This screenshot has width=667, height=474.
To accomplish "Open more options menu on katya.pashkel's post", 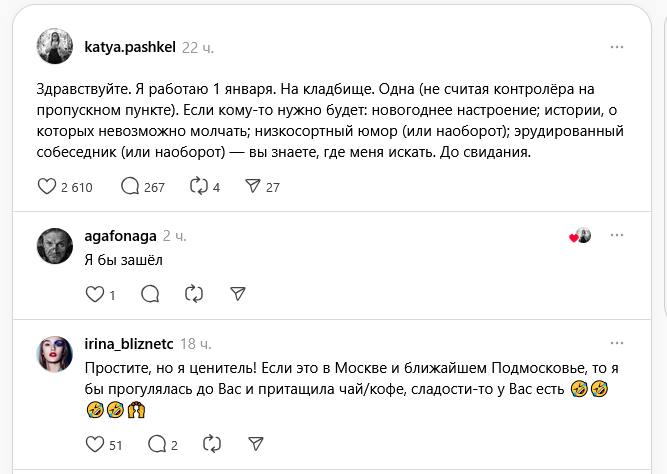I will tap(620, 47).
